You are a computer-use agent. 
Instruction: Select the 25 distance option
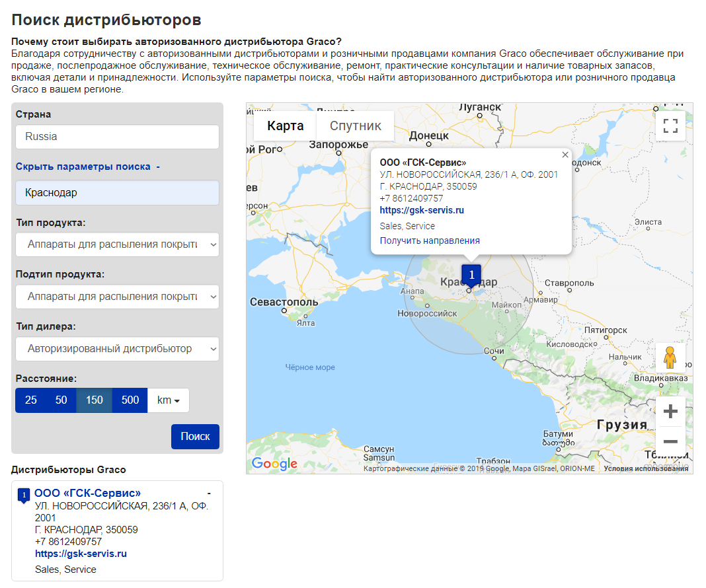pyautogui.click(x=30, y=400)
